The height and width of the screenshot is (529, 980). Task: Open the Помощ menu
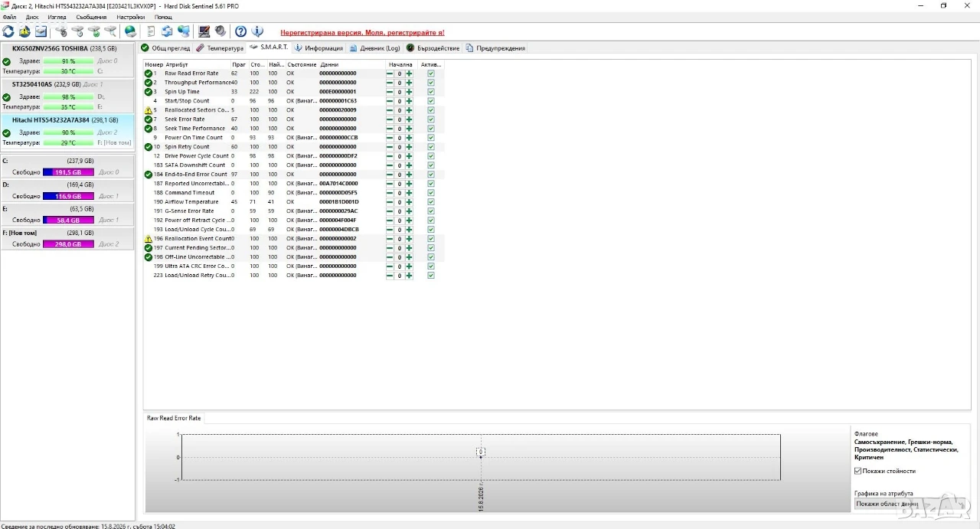pyautogui.click(x=163, y=17)
